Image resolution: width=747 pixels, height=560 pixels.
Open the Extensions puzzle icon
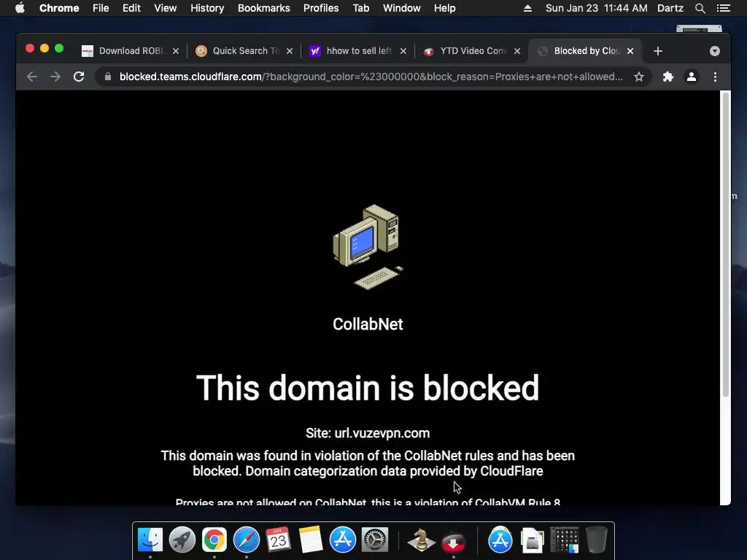(x=668, y=77)
